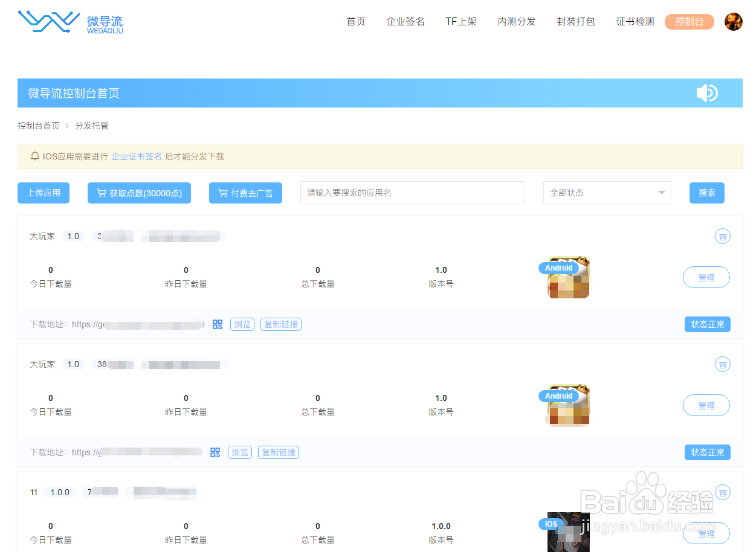The image size is (756, 552).
Task: Click 浏览 for the second 大玩家 app
Action: pyautogui.click(x=240, y=452)
